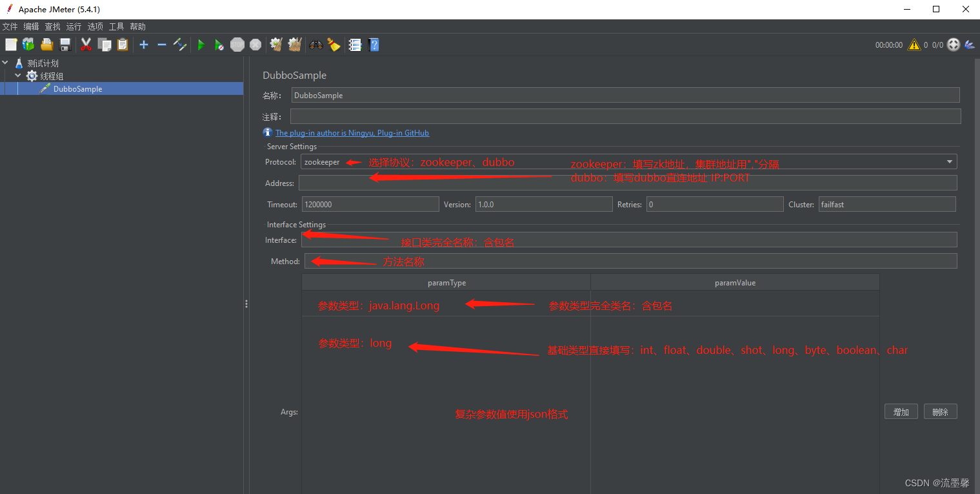Clear results with single broom icon

point(276,45)
